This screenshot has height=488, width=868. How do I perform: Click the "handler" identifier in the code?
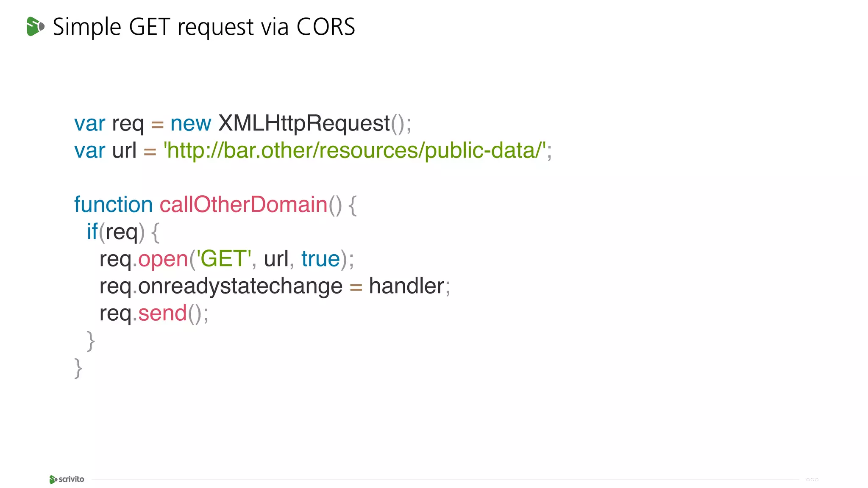click(406, 286)
